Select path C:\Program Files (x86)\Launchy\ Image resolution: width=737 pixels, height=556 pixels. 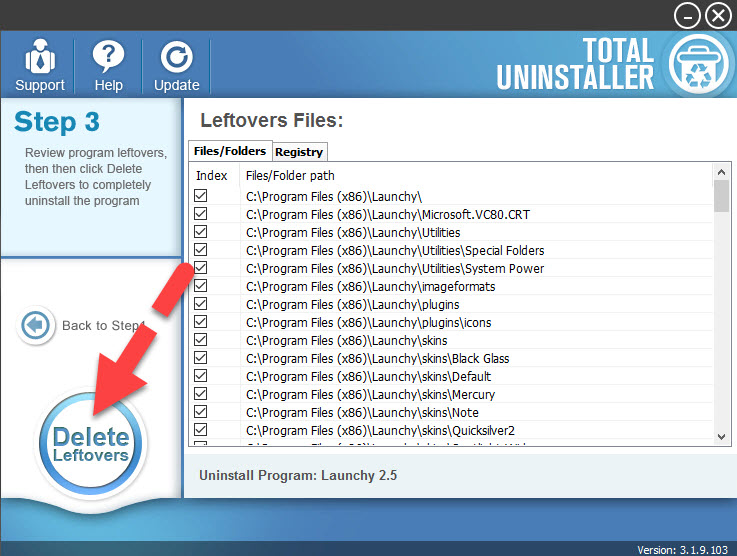point(334,196)
